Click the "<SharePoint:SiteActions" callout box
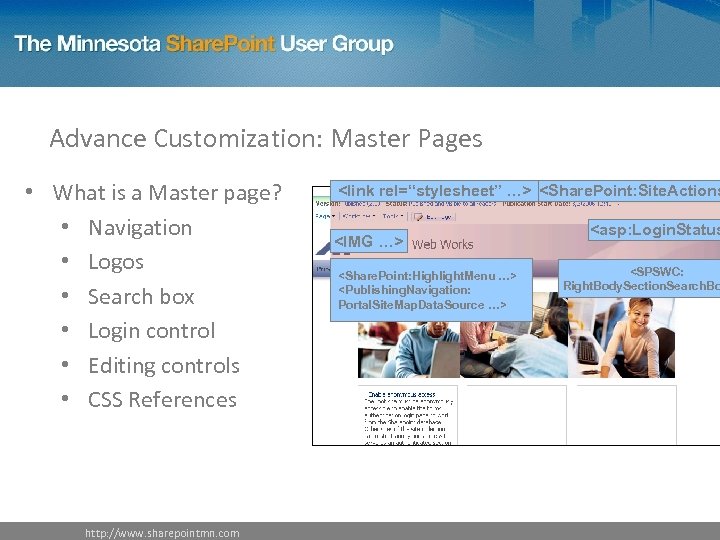This screenshot has width=720, height=540. (629, 191)
